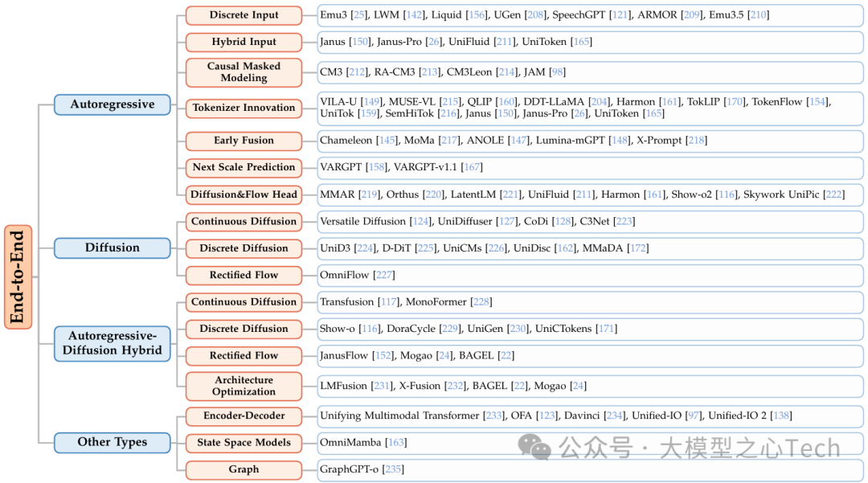The width and height of the screenshot is (868, 483).
Task: Click Rectified Flow beside the JanusFlow row
Action: 244,356
